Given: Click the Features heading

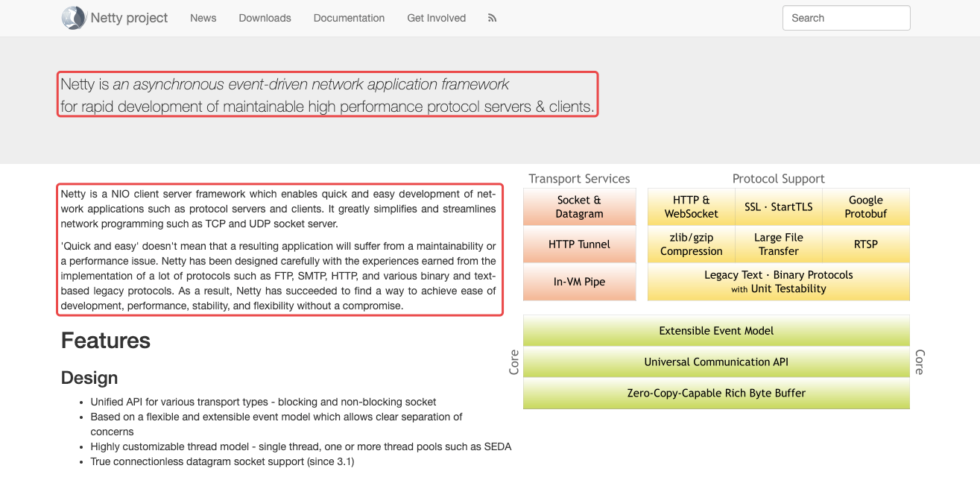Looking at the screenshot, I should (106, 341).
